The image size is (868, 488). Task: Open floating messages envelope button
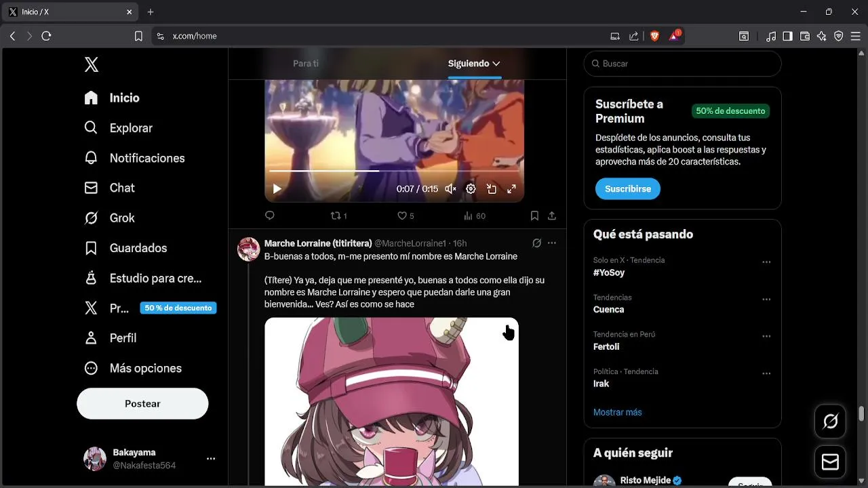[x=830, y=462]
